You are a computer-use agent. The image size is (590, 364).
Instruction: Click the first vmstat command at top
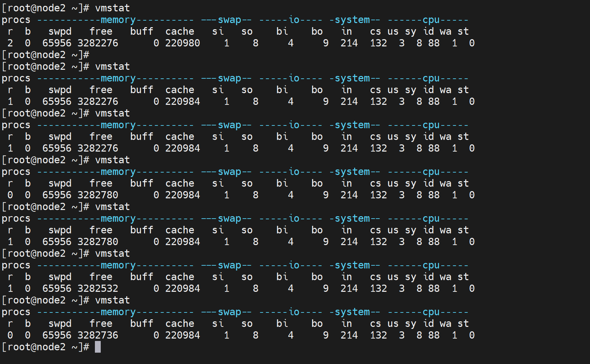[x=112, y=8]
